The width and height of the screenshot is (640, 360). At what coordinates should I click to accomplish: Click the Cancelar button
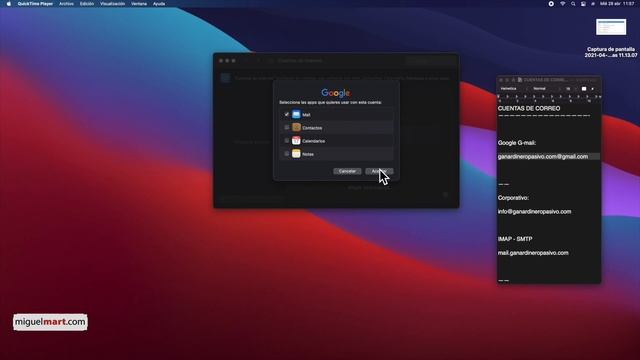347,171
